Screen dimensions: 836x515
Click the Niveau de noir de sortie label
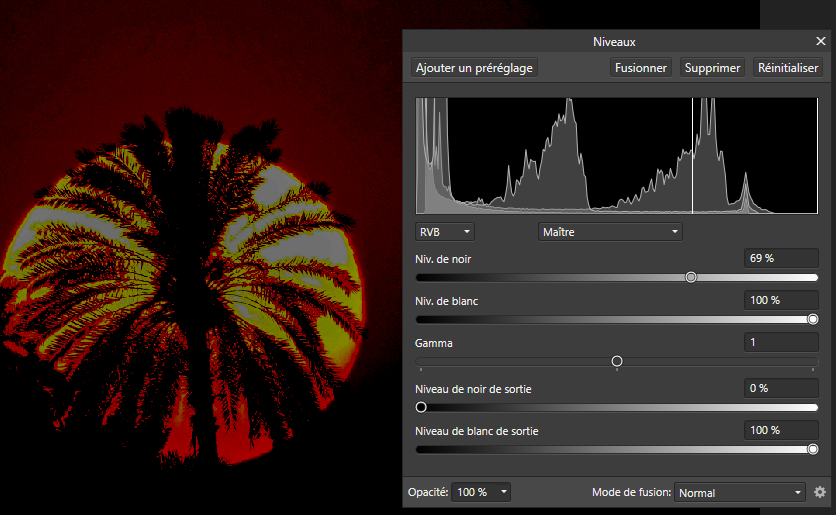pyautogui.click(x=473, y=389)
